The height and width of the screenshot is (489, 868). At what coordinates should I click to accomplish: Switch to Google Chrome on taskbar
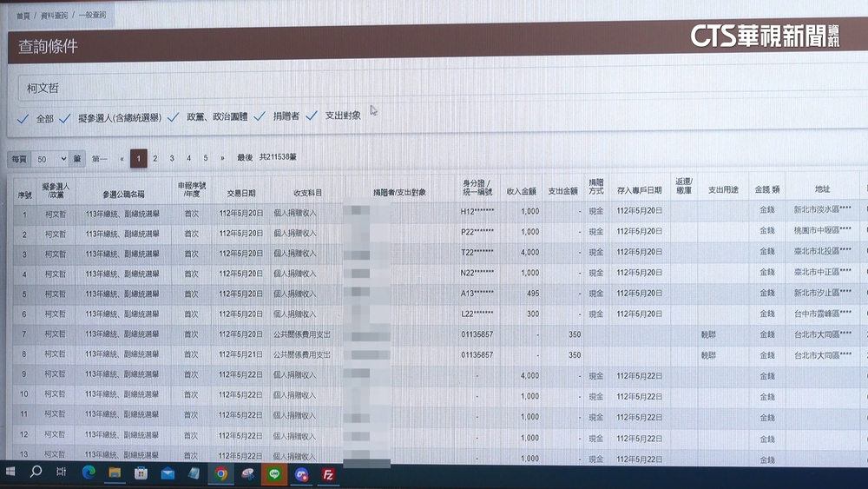220,474
